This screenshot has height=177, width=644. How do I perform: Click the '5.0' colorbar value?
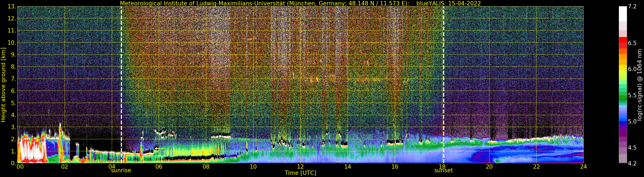click(x=632, y=121)
